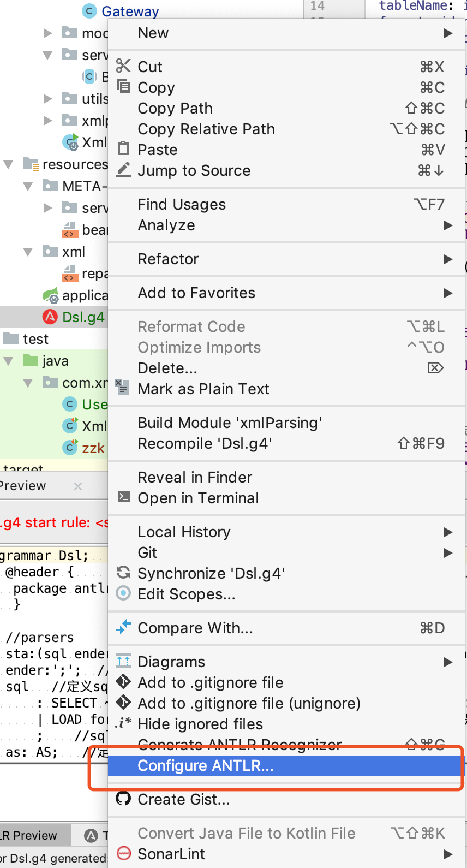The height and width of the screenshot is (868, 467).
Task: Close the Preview tab
Action: [x=78, y=486]
